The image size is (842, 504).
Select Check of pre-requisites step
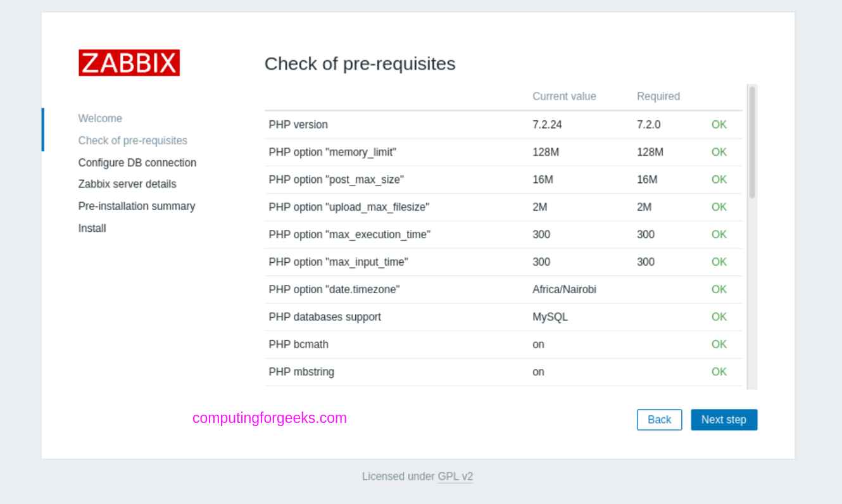133,141
